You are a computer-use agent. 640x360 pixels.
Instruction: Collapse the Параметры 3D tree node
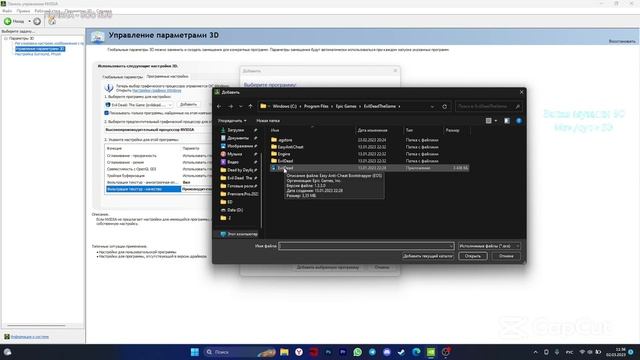click(x=6, y=38)
